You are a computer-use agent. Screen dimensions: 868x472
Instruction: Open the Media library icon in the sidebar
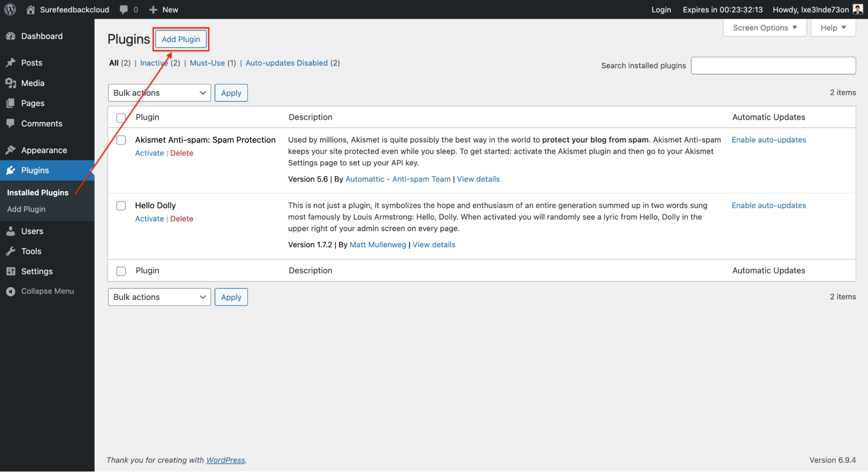point(11,83)
